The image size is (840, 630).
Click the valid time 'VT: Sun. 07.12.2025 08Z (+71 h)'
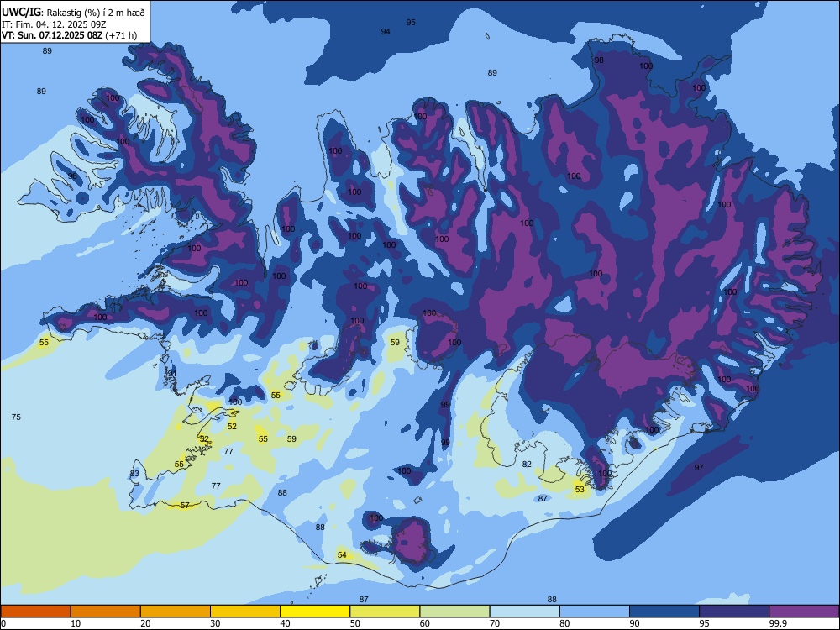pyautogui.click(x=69, y=35)
